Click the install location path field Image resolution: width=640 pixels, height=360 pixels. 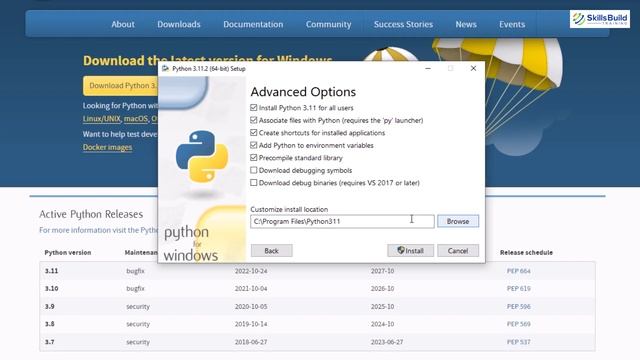pos(342,221)
